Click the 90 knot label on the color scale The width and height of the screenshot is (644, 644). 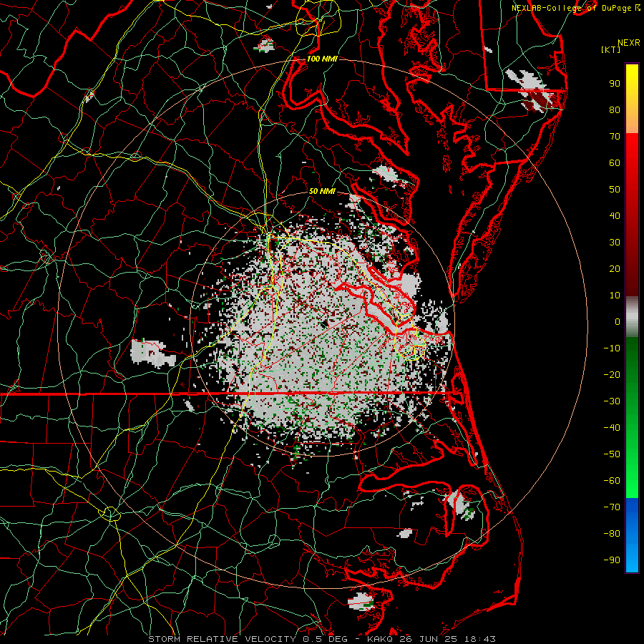(615, 84)
